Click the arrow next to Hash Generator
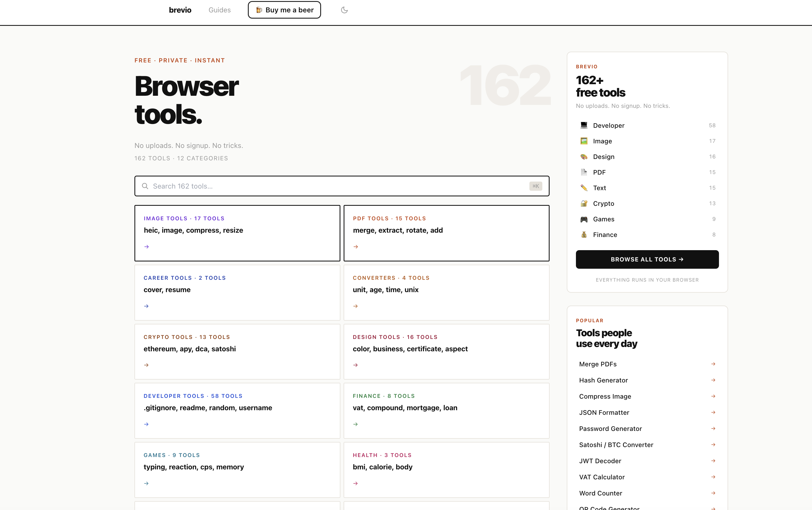Screen dimensions: 812x510 pos(713,380)
